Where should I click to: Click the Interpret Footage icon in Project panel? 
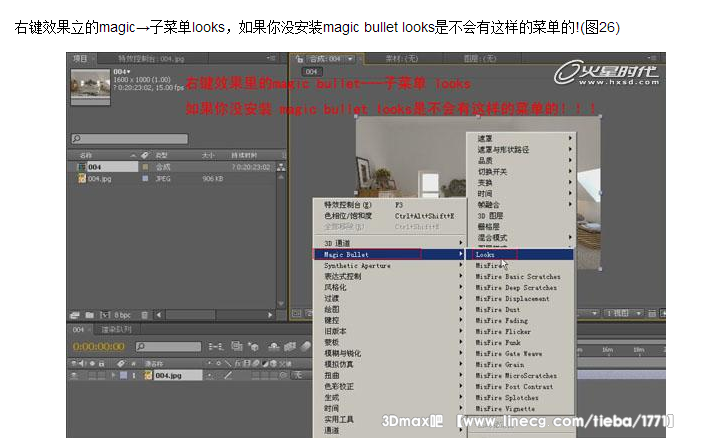pos(74,315)
